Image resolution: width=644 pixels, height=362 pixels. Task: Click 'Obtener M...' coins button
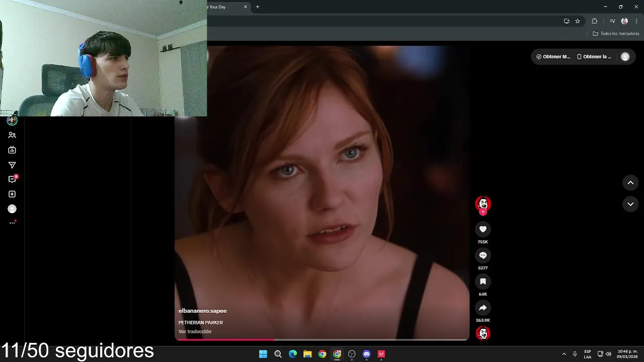[553, 57]
